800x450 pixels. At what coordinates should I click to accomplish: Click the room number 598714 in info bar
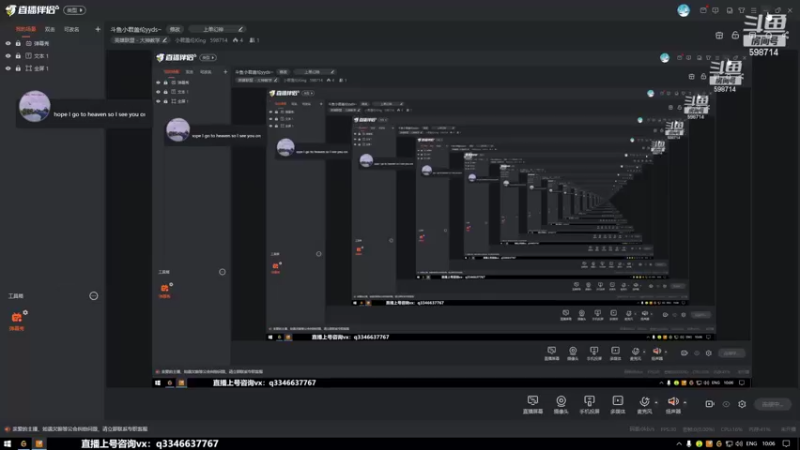click(219, 40)
